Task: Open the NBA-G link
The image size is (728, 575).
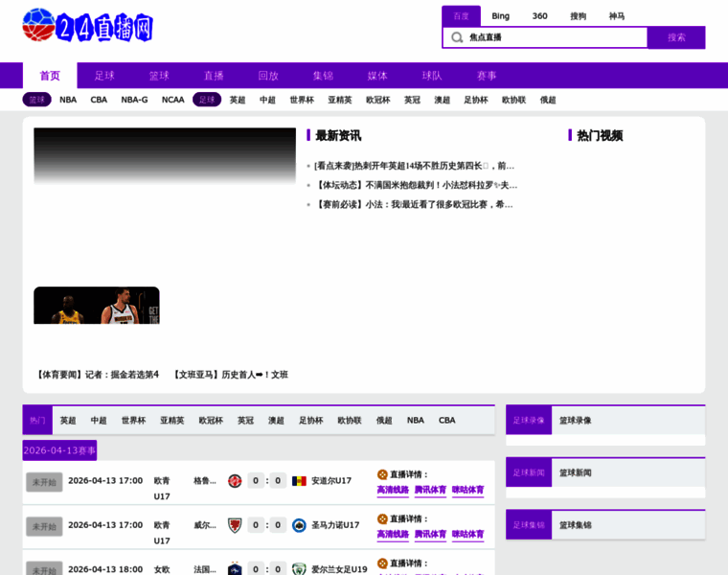Action: click(x=134, y=100)
